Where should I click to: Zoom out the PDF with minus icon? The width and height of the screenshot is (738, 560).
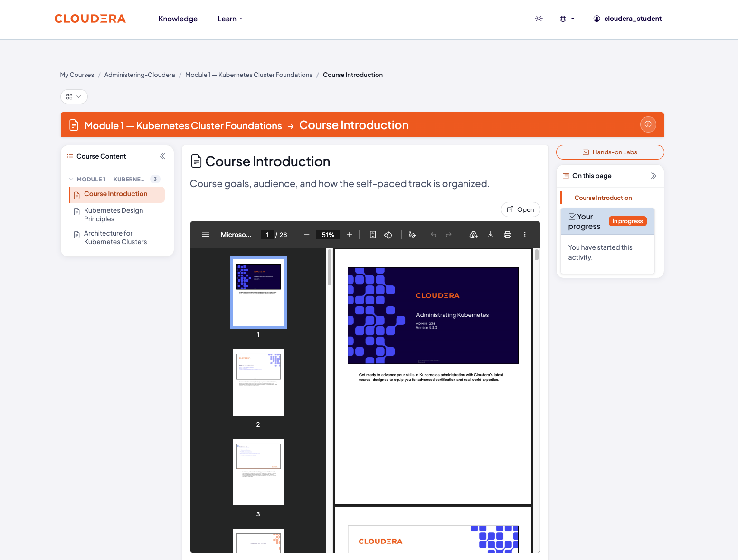307,235
